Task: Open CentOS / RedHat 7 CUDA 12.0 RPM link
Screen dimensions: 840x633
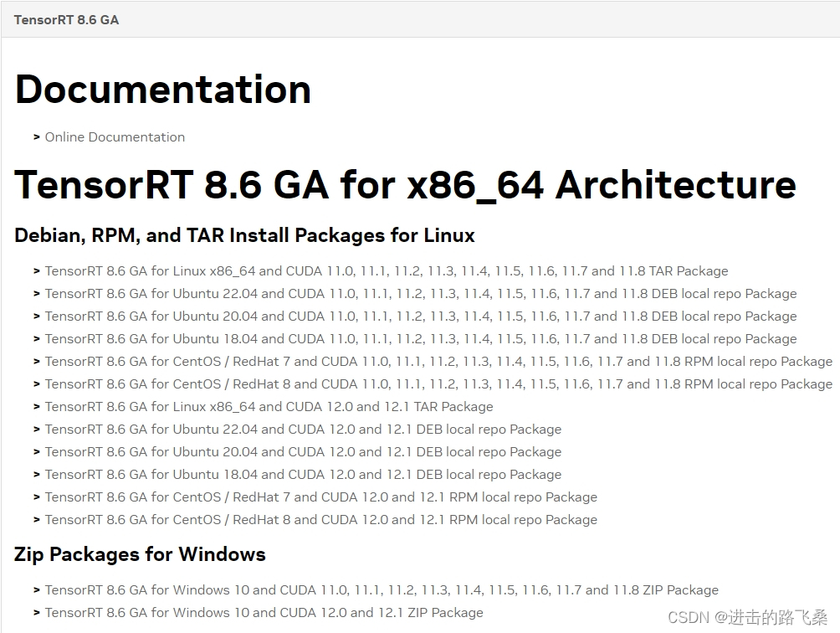Action: pos(321,497)
